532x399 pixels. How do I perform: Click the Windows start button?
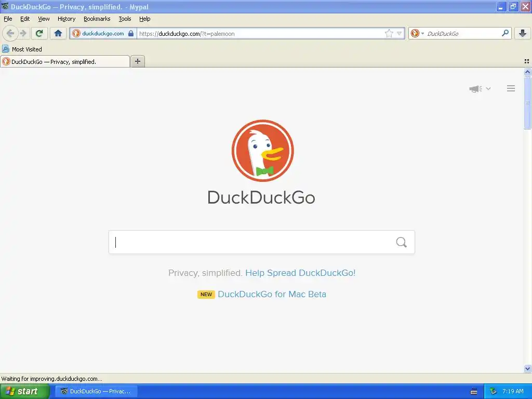pos(25,391)
